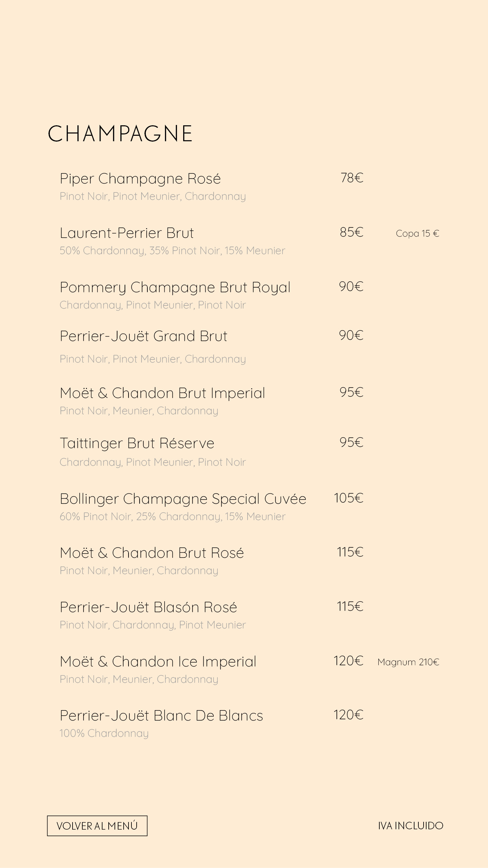Select Taittinger Brut Réserve
This screenshot has width=488, height=868.
coord(137,443)
